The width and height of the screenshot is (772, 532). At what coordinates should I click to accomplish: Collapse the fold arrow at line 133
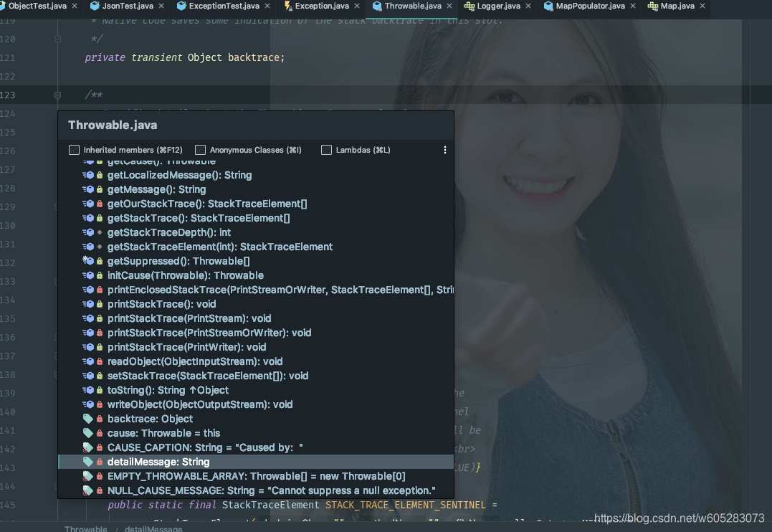coord(58,281)
